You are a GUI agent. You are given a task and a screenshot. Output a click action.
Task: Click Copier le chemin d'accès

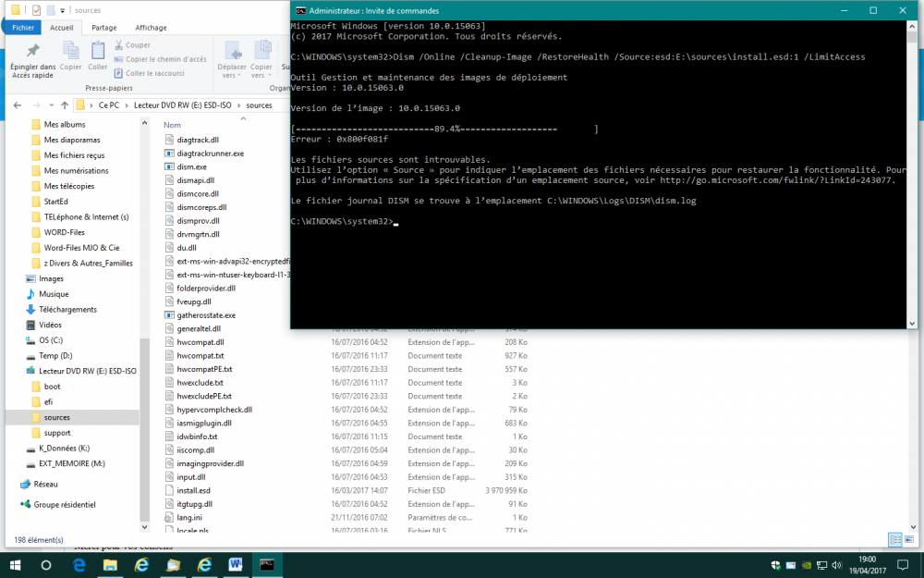tap(165, 59)
